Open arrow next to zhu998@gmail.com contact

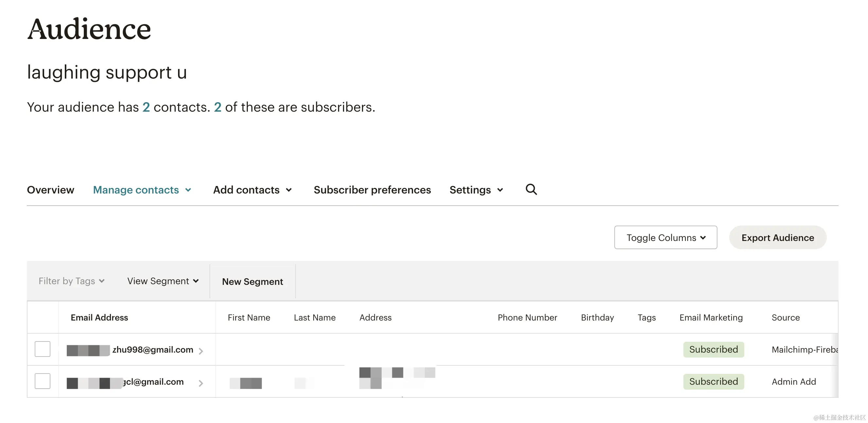pyautogui.click(x=201, y=351)
